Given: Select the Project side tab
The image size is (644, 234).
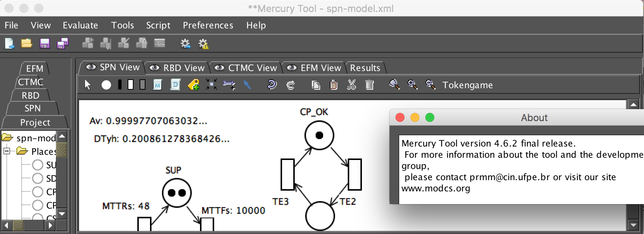Looking at the screenshot, I should [x=35, y=122].
